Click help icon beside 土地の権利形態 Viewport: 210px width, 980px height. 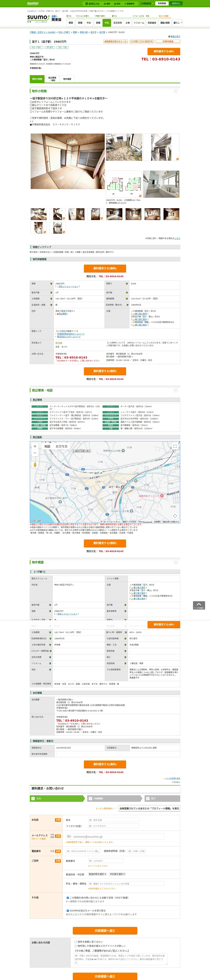point(50,645)
